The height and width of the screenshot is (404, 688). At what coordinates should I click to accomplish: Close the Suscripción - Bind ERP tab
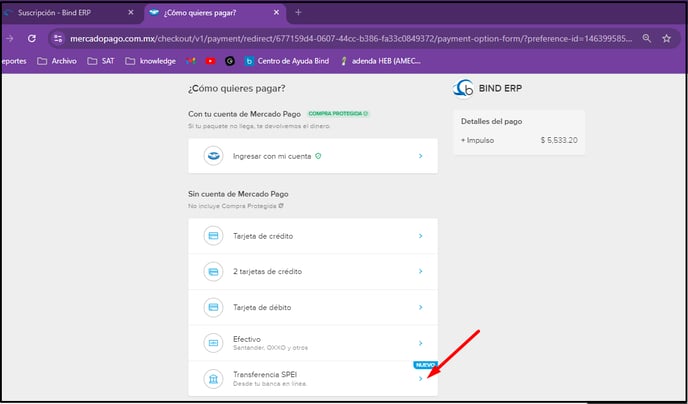point(130,13)
